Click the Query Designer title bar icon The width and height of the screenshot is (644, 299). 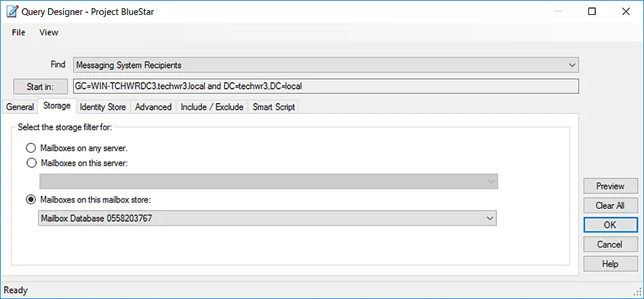tap(12, 11)
